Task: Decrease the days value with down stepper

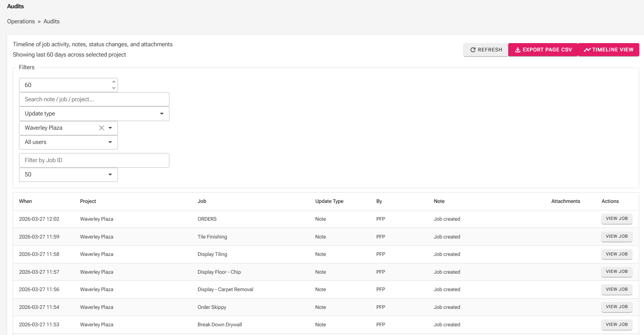Action: [114, 88]
